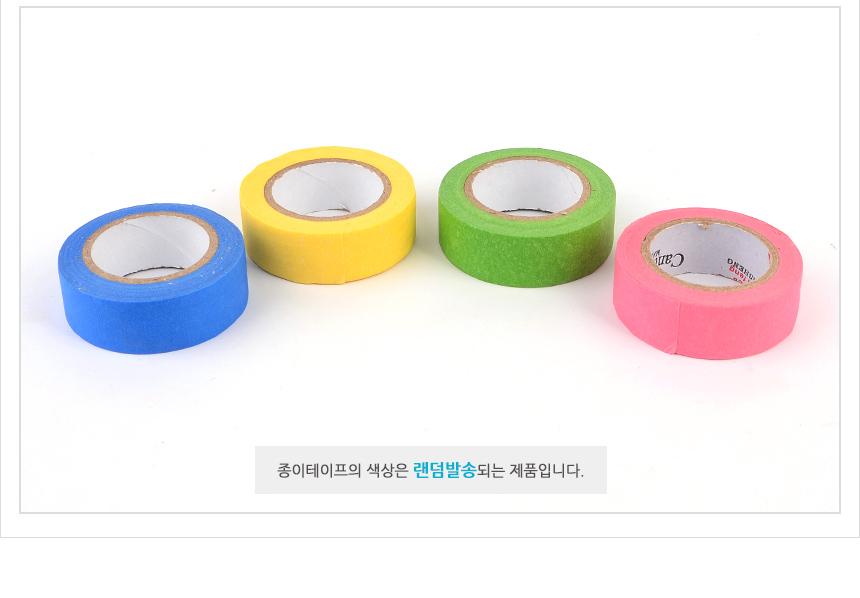Choose the green paper tape roll

coord(527,217)
